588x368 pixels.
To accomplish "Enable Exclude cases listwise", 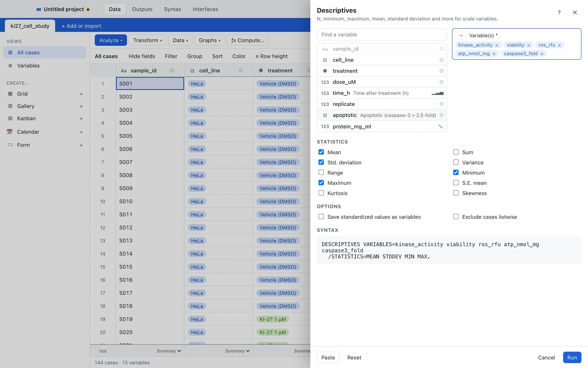I will (x=456, y=217).
